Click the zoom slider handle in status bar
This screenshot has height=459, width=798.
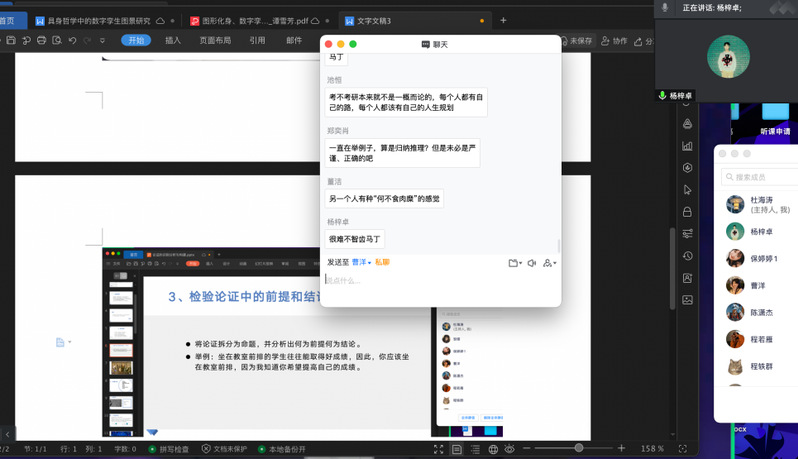point(578,449)
